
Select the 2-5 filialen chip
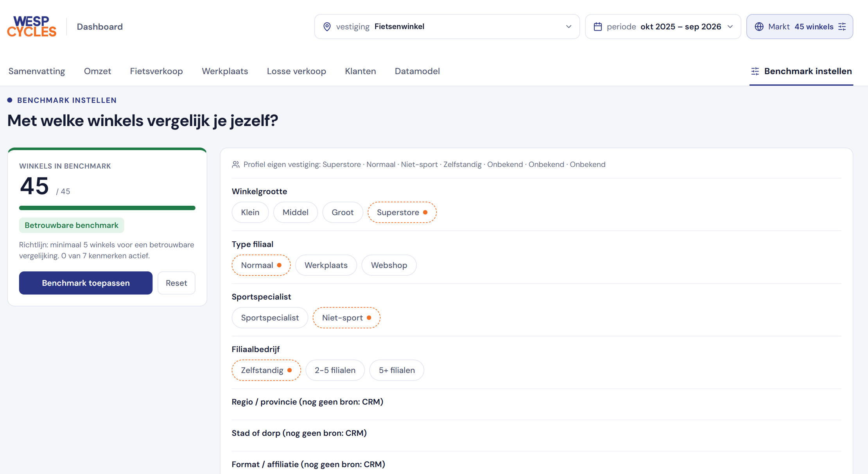[335, 370]
